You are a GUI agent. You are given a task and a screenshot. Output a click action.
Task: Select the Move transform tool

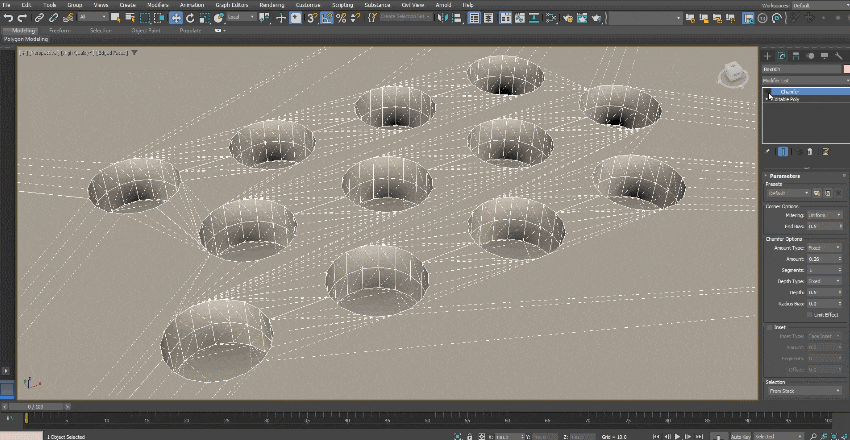click(176, 18)
